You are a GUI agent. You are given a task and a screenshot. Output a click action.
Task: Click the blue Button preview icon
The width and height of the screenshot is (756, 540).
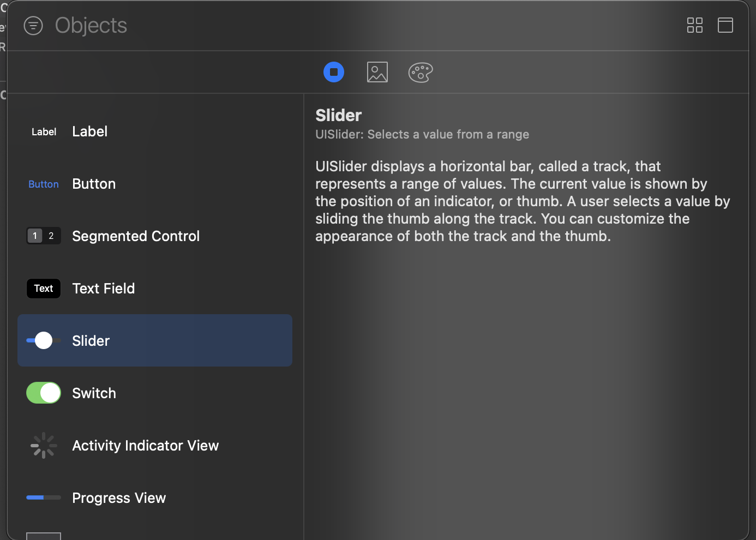point(44,184)
